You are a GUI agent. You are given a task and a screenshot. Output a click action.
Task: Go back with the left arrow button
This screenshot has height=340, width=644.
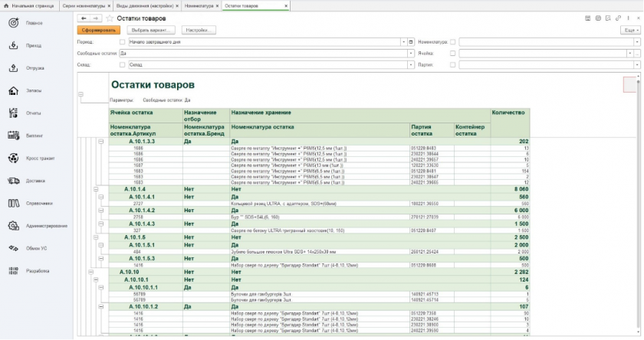[84, 18]
